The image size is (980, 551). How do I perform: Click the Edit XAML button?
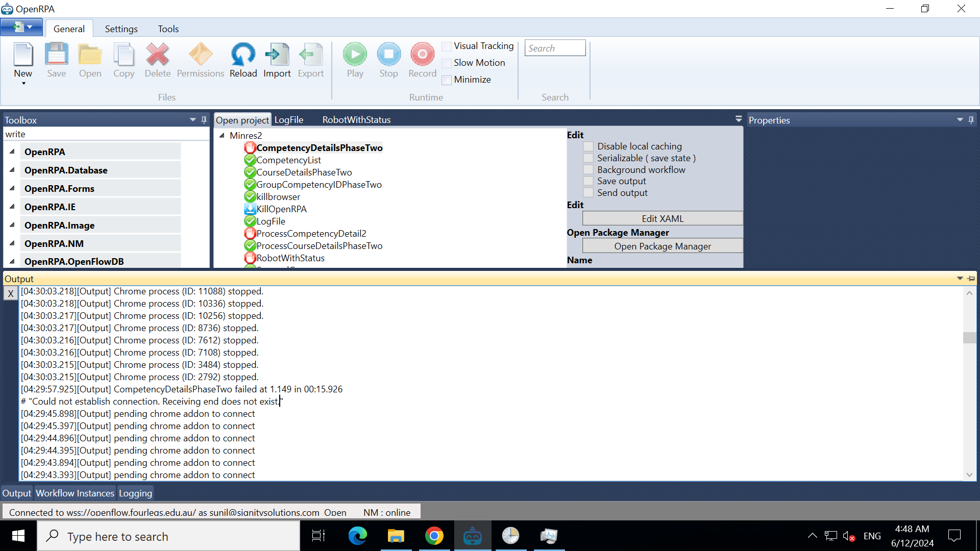[x=662, y=218]
